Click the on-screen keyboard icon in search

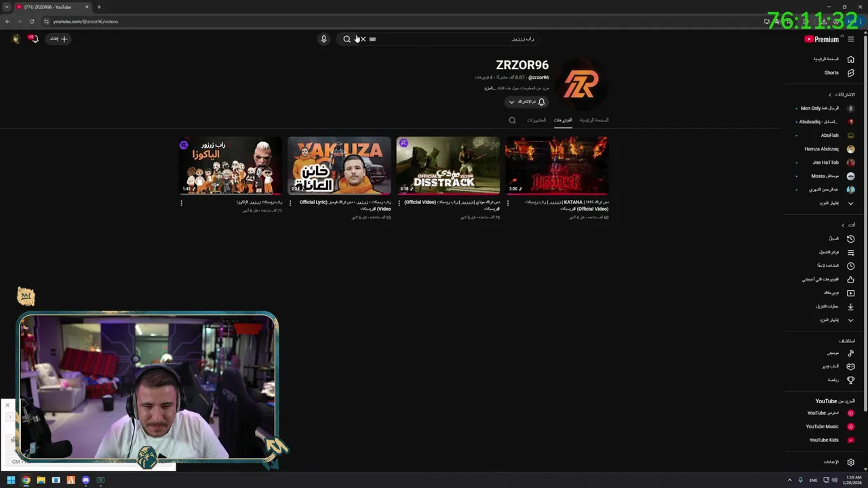[372, 39]
